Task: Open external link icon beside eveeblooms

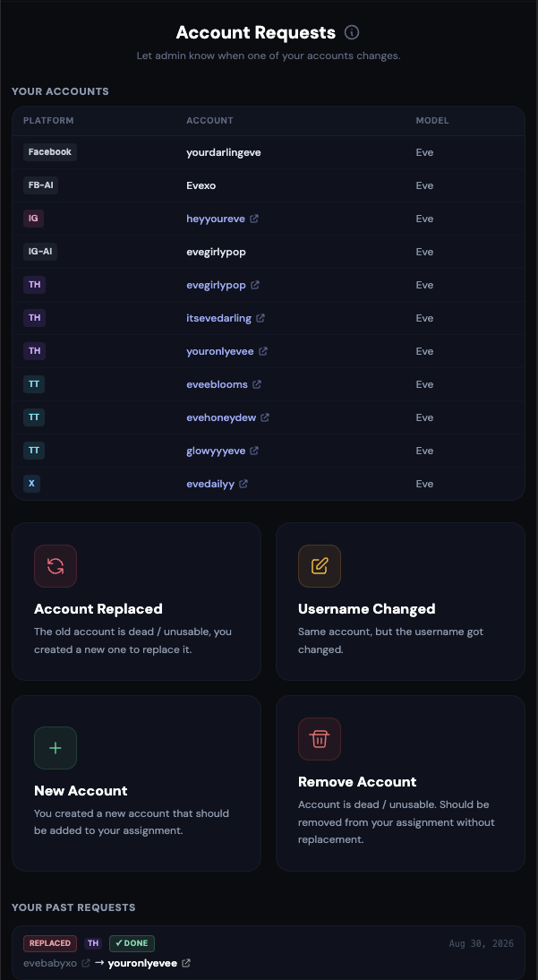Action: pos(257,384)
